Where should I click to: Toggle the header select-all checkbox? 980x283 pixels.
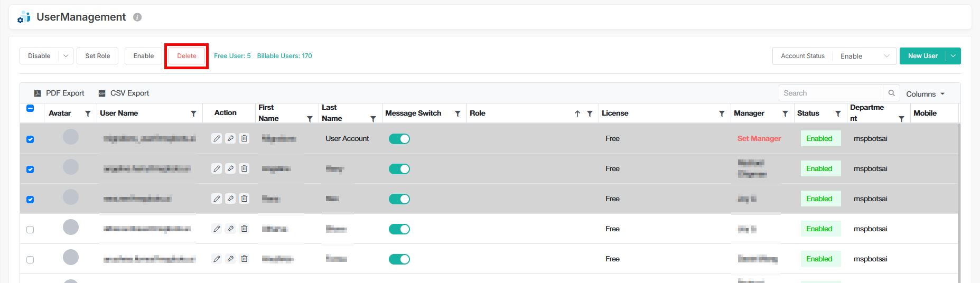click(x=30, y=108)
